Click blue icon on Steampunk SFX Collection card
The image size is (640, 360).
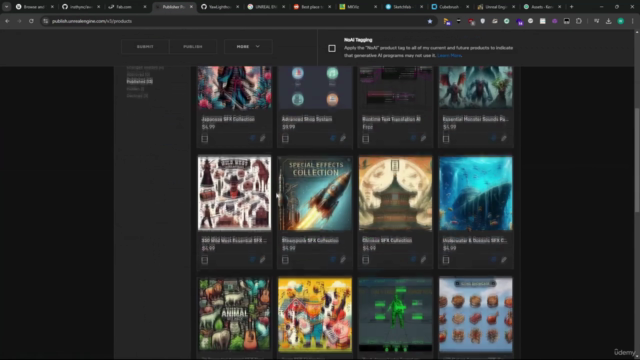[333, 260]
